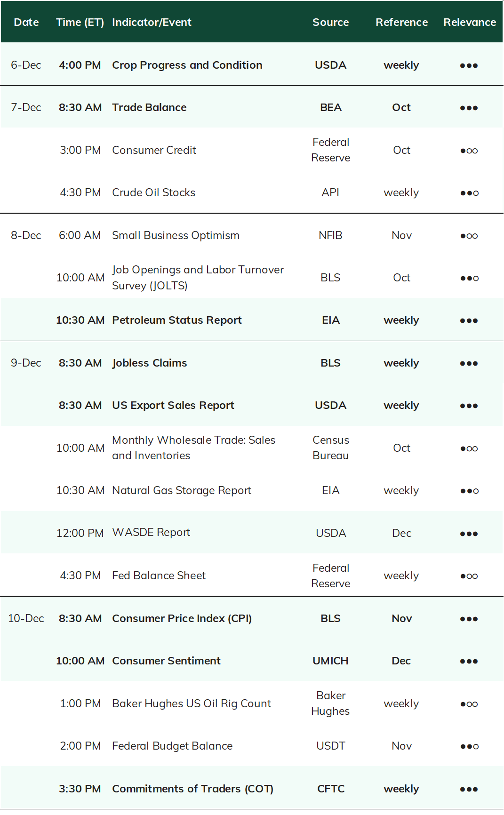This screenshot has height=815, width=504.
Task: Select the Natural Gas Storage Report entry
Action: point(182,490)
